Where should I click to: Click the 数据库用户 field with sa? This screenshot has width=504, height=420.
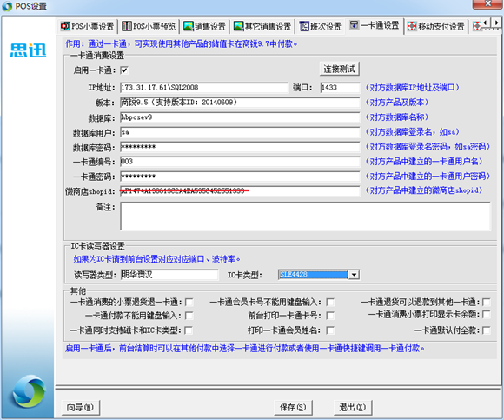point(240,132)
